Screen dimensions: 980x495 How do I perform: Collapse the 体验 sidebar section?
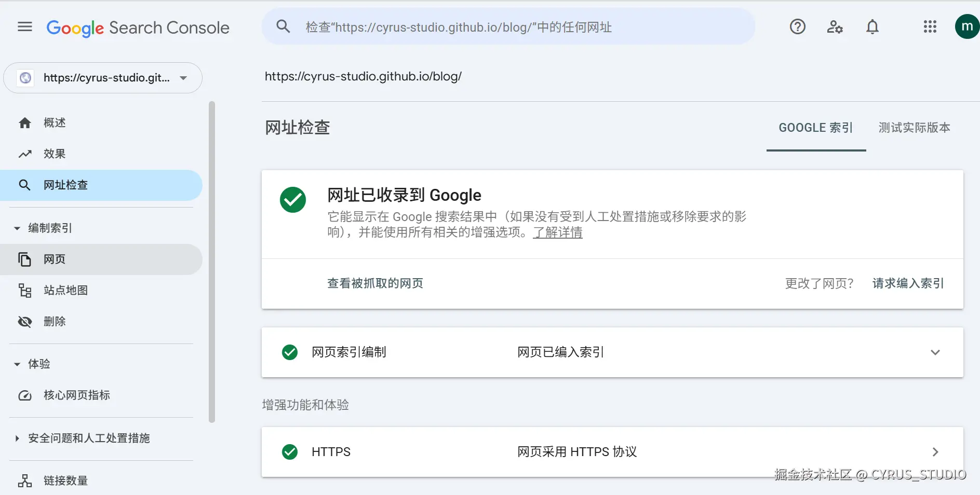click(x=18, y=364)
